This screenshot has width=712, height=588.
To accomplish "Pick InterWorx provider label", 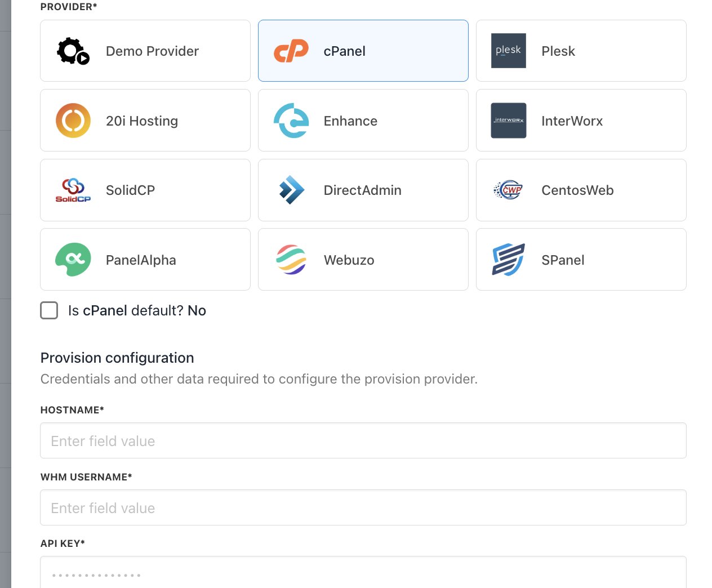I will pos(572,121).
